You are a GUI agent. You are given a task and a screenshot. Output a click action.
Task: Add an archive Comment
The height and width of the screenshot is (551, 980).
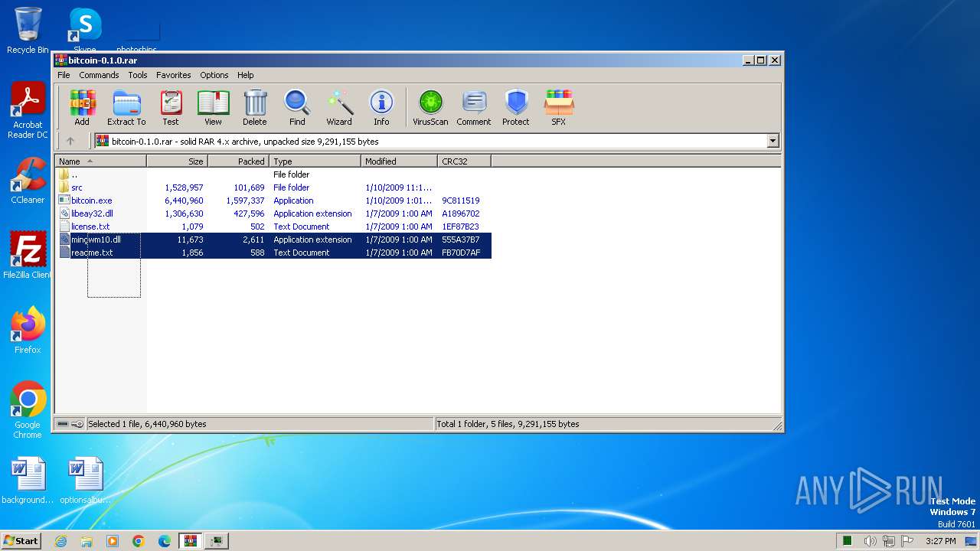tap(474, 107)
